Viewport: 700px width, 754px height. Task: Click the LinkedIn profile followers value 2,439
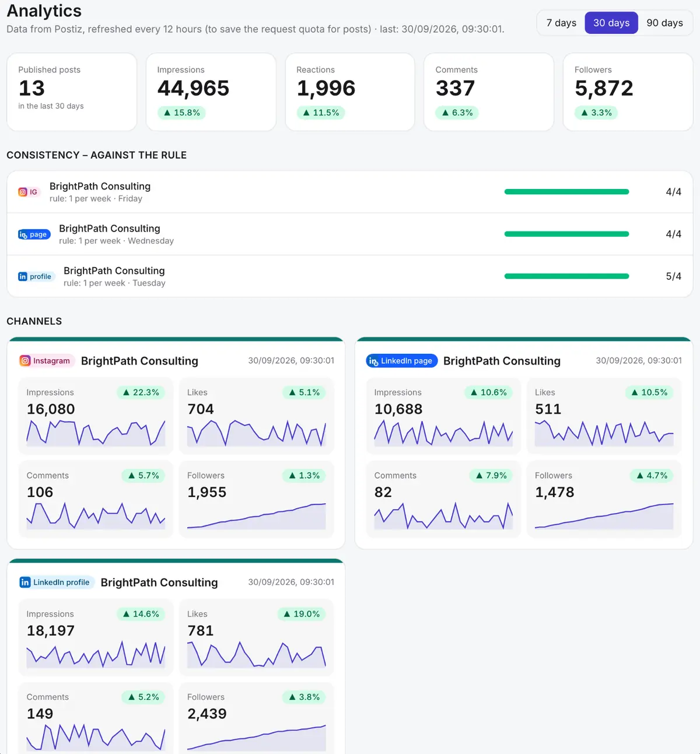pos(207,714)
